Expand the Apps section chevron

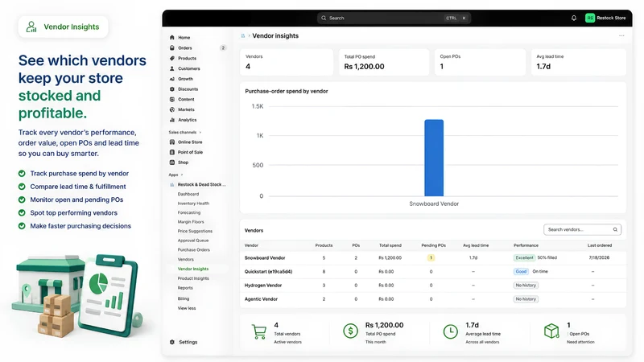tap(182, 175)
